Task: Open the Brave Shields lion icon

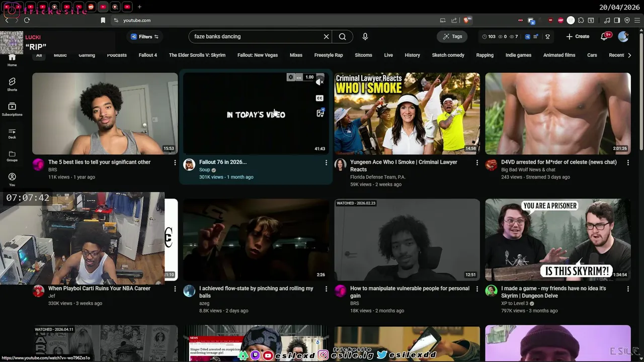Action: coord(467,20)
